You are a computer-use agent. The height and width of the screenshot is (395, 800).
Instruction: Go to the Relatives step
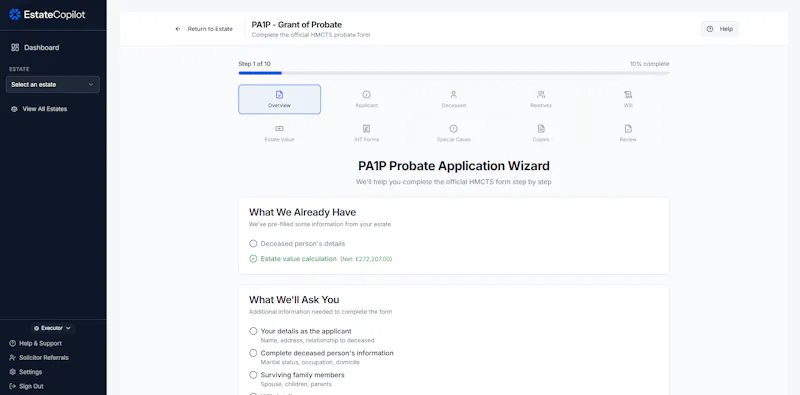click(541, 100)
